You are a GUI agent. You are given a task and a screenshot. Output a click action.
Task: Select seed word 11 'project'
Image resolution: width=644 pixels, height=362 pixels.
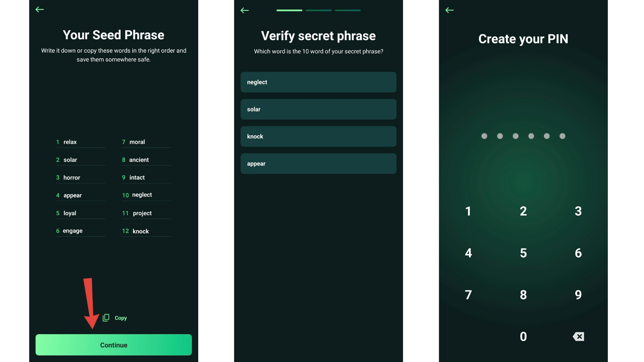coord(147,213)
